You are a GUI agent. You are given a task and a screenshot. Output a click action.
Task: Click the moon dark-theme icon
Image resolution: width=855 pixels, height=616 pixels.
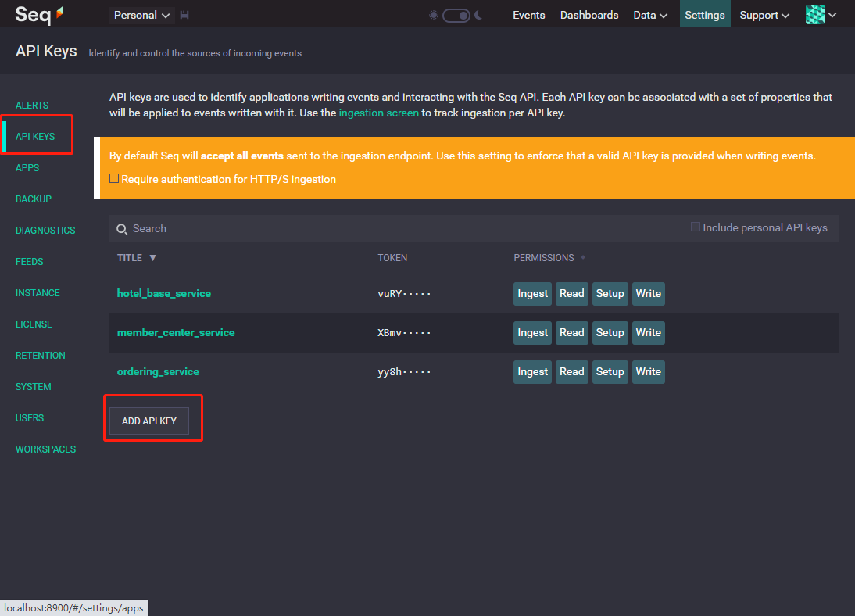478,16
